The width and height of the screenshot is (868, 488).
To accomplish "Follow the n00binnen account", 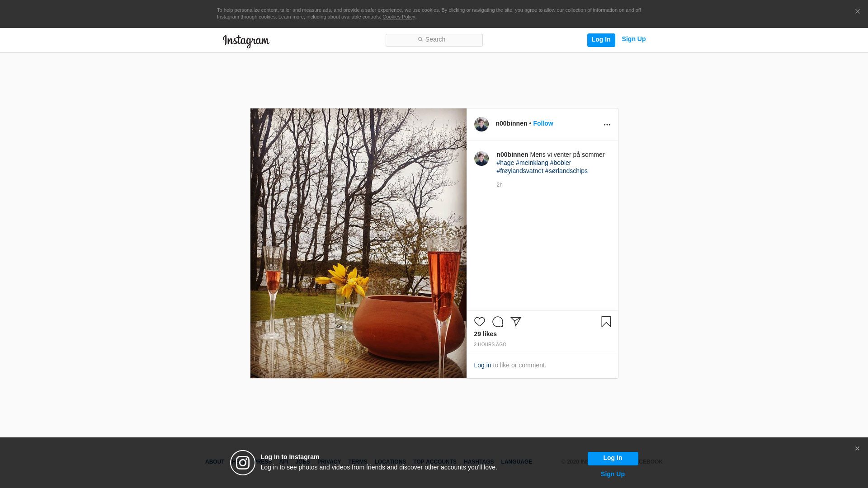I will [542, 123].
